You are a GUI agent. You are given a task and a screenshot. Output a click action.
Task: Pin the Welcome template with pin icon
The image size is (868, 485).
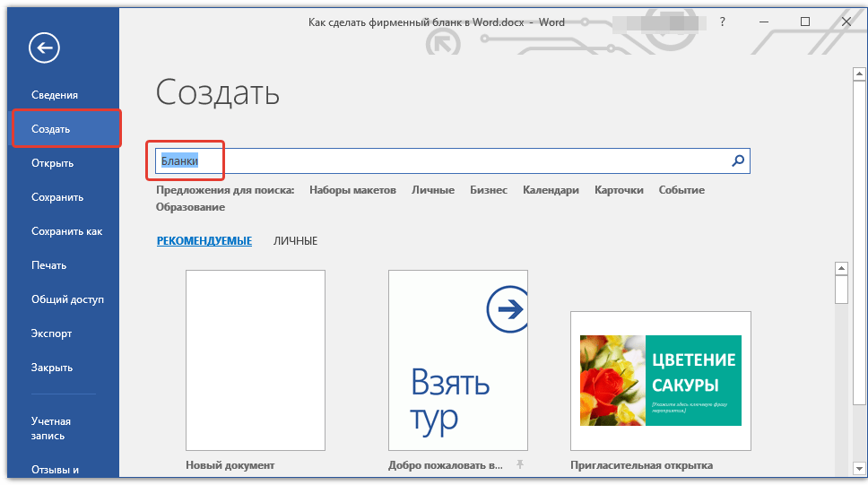tap(519, 464)
